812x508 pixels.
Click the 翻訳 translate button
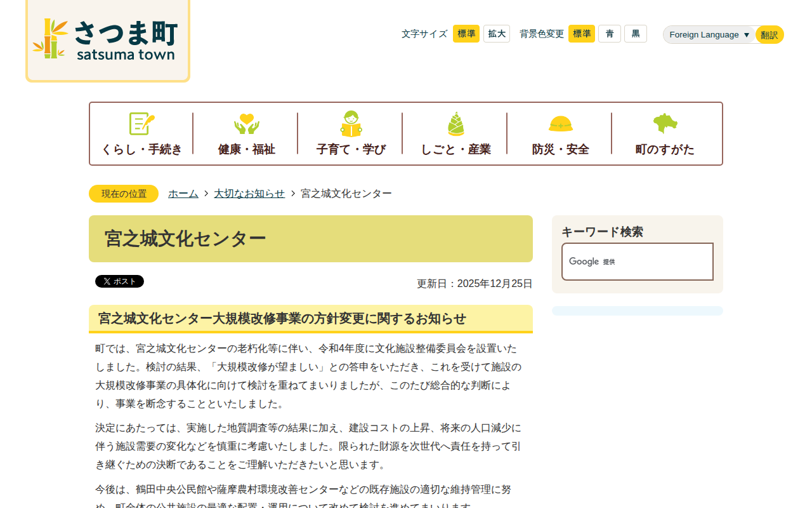coord(769,34)
